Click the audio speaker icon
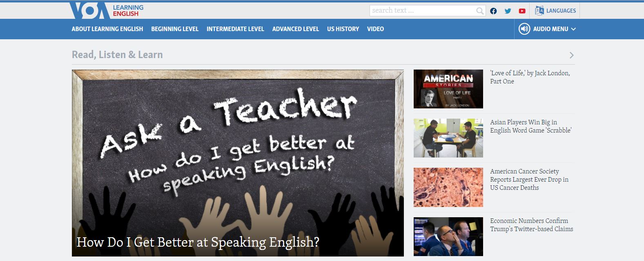This screenshot has width=644, height=261. [524, 29]
